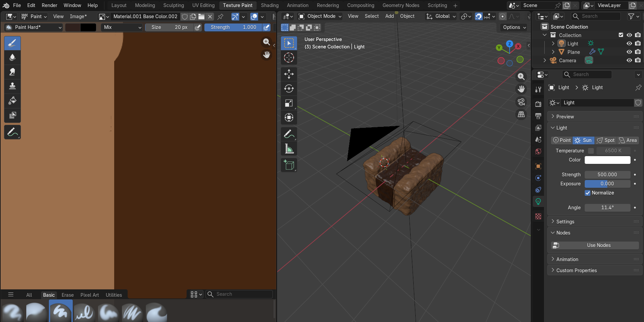The height and width of the screenshot is (322, 644).
Task: Open the Render menu
Action: 49,5
